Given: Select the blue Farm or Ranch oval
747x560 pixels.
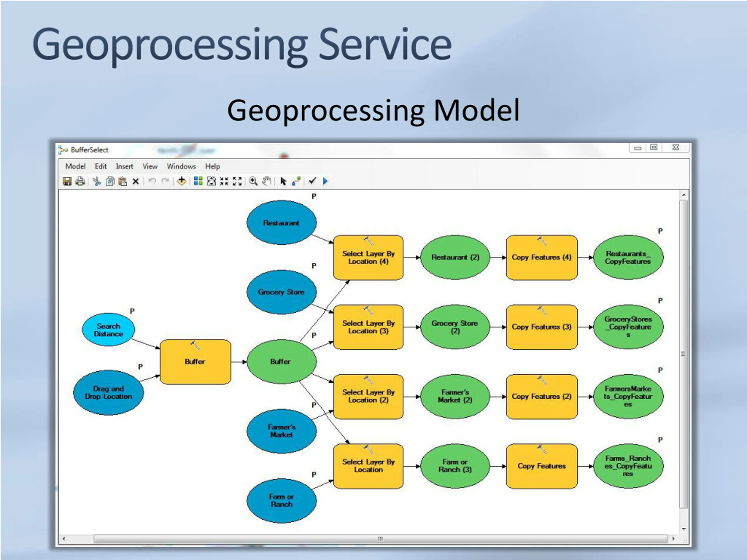Looking at the screenshot, I should tap(282, 501).
